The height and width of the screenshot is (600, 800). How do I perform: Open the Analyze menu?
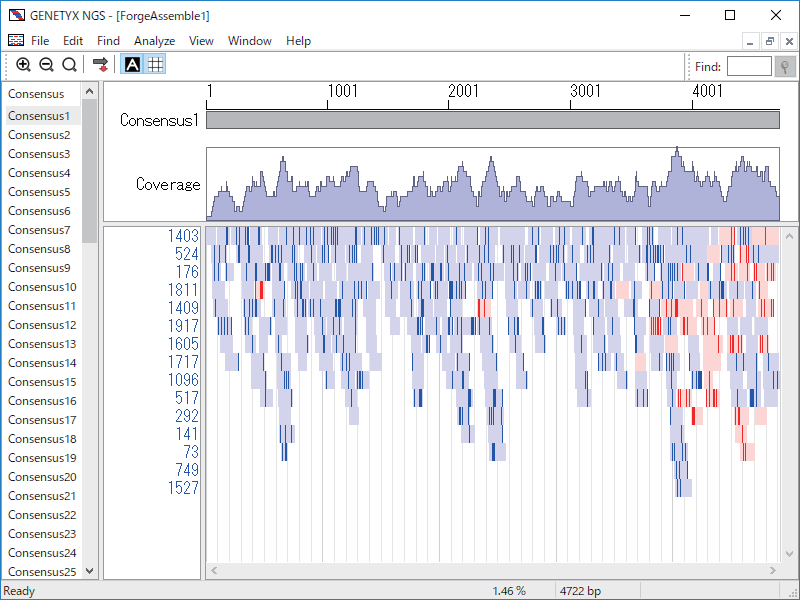155,41
